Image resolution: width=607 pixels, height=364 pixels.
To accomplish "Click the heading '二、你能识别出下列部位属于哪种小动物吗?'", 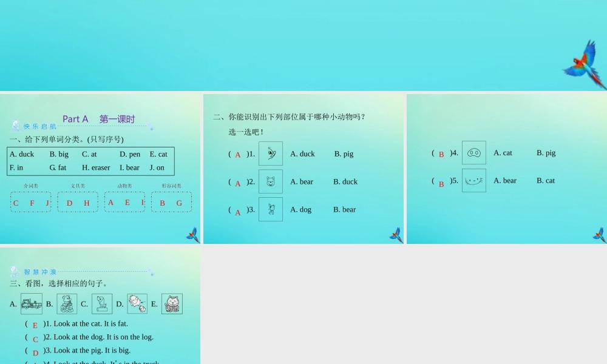I will [289, 117].
